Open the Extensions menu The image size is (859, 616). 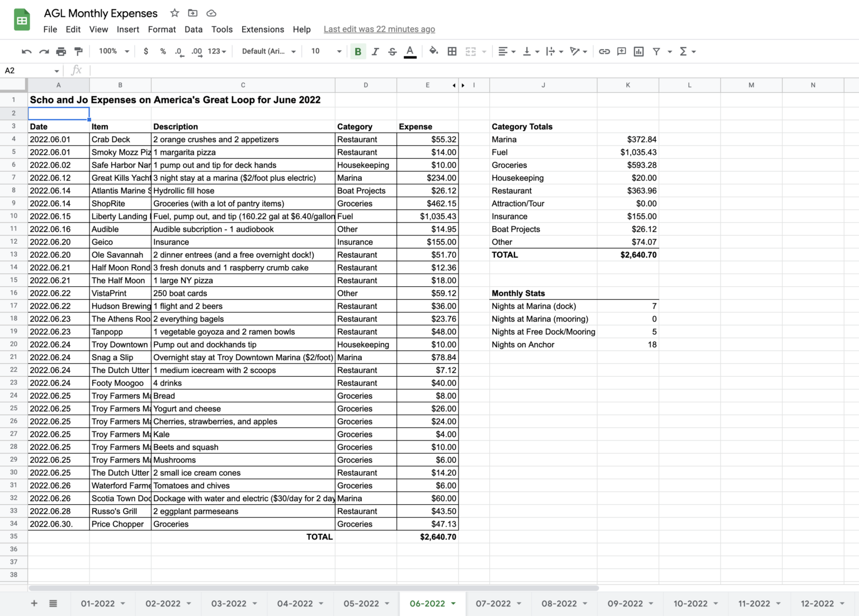pyautogui.click(x=262, y=29)
